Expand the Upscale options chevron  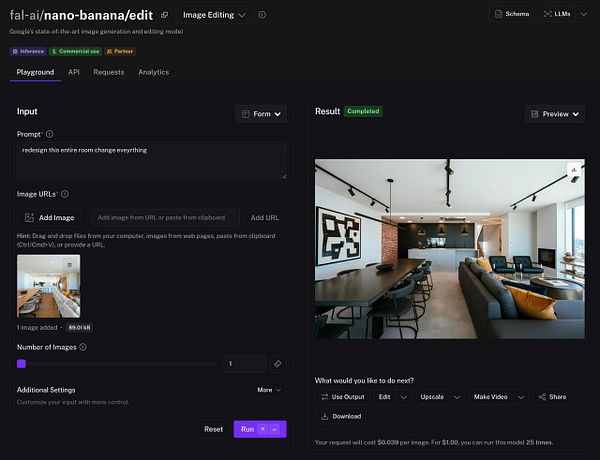[457, 397]
